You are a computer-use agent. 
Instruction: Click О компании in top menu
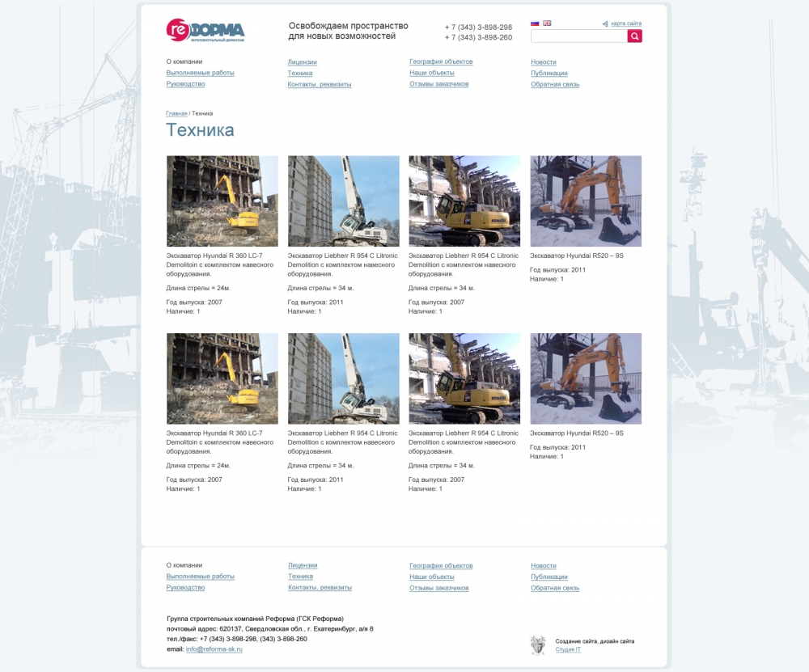(184, 61)
